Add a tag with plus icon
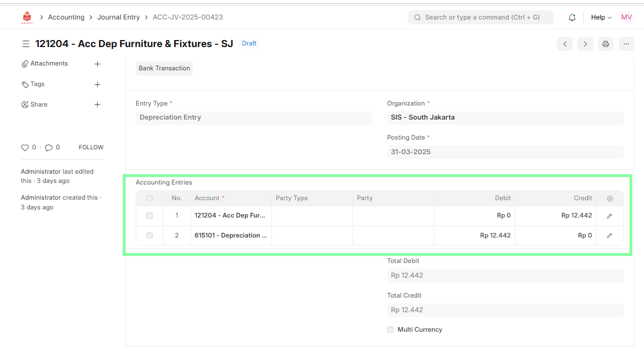This screenshot has width=644, height=349. [x=97, y=84]
